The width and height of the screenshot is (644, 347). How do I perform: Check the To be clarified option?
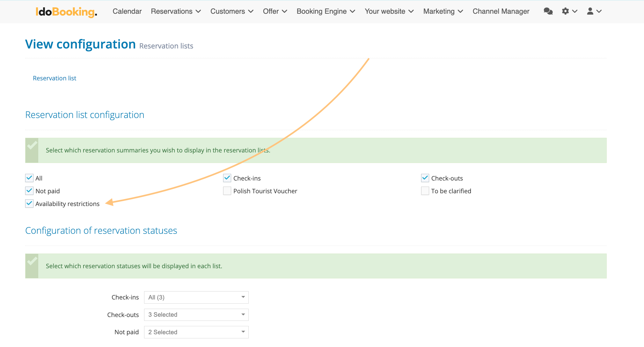coord(425,191)
